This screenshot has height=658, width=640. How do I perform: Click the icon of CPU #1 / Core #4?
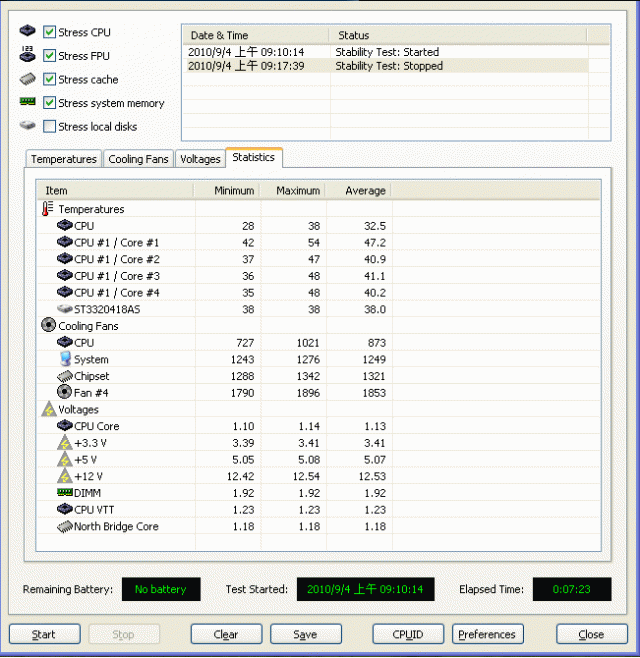click(65, 292)
